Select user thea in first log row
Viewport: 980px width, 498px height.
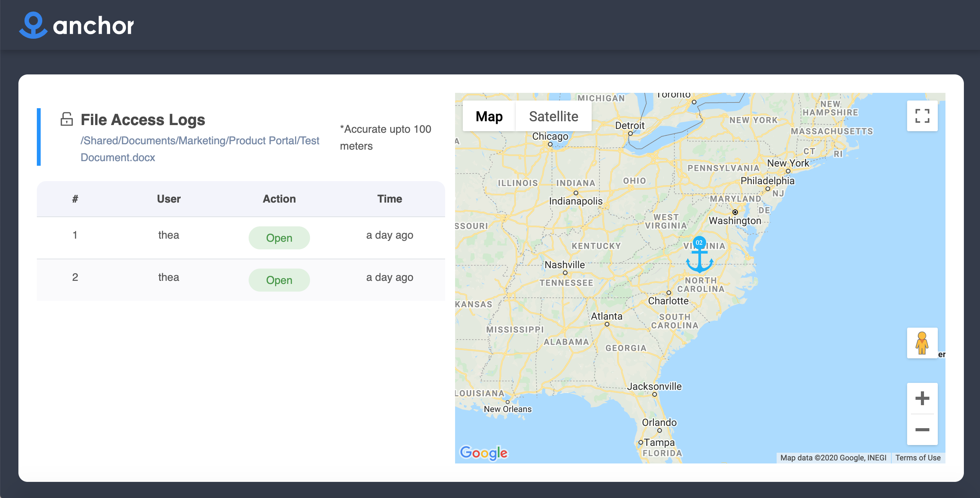tap(168, 235)
